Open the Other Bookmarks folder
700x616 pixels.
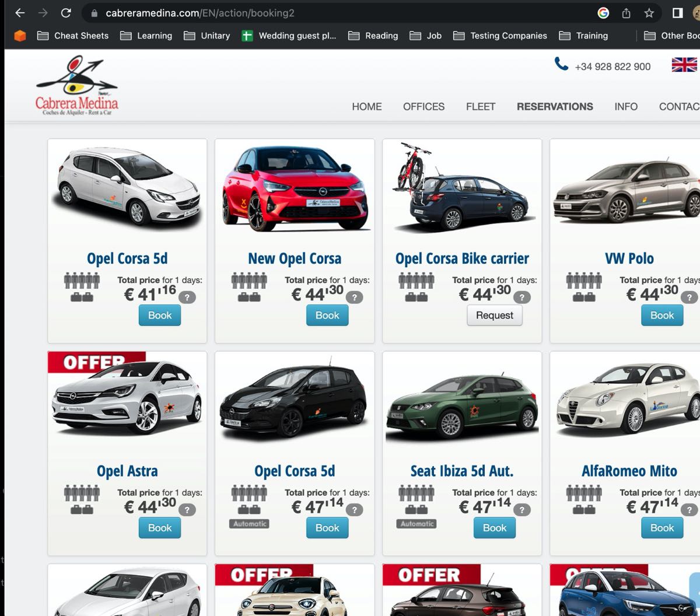(x=671, y=36)
